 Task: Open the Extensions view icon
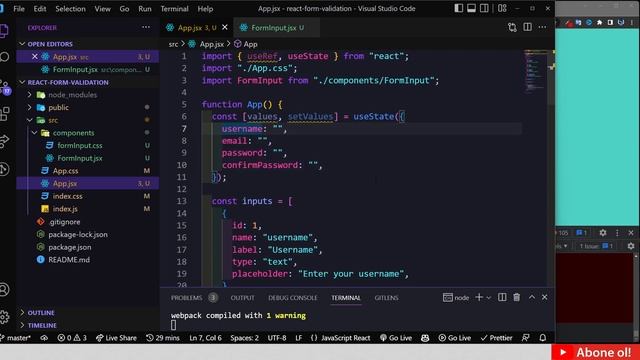click(4, 114)
